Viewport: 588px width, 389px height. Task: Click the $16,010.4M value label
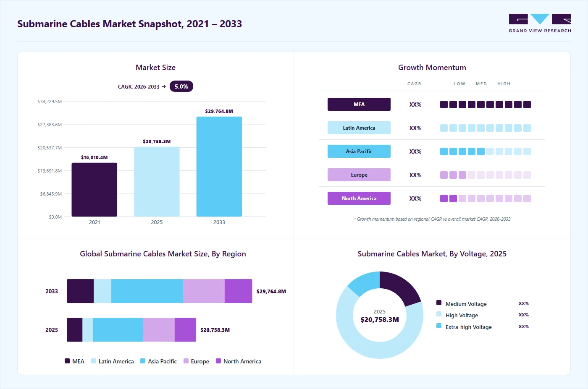(x=94, y=157)
